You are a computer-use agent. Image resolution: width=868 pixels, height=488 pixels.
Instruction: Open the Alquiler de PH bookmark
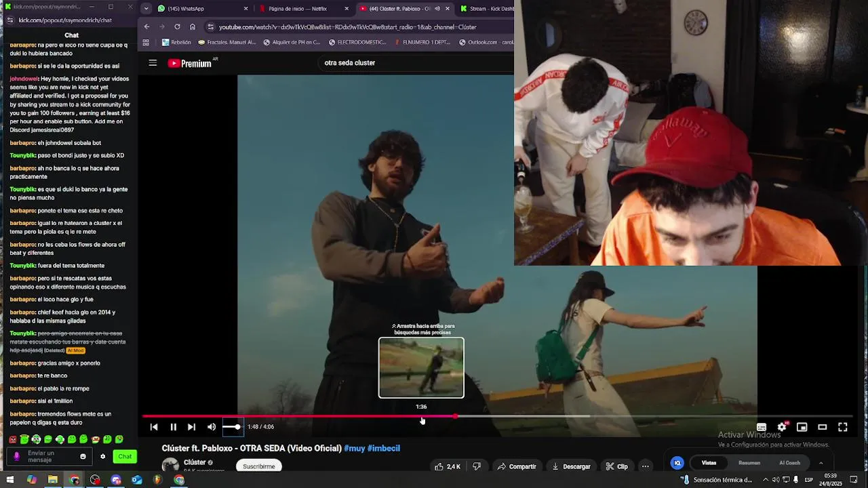[x=292, y=42]
